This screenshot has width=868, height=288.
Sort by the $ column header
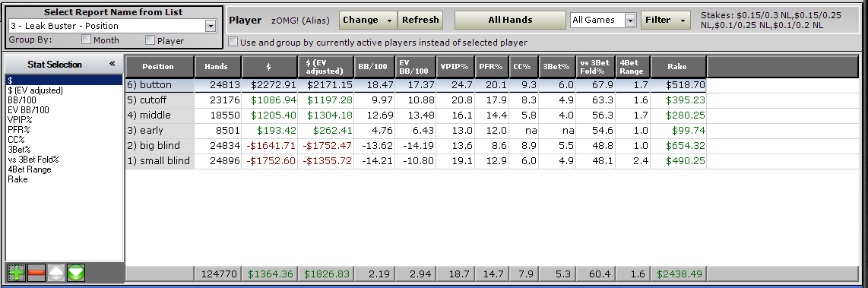270,66
